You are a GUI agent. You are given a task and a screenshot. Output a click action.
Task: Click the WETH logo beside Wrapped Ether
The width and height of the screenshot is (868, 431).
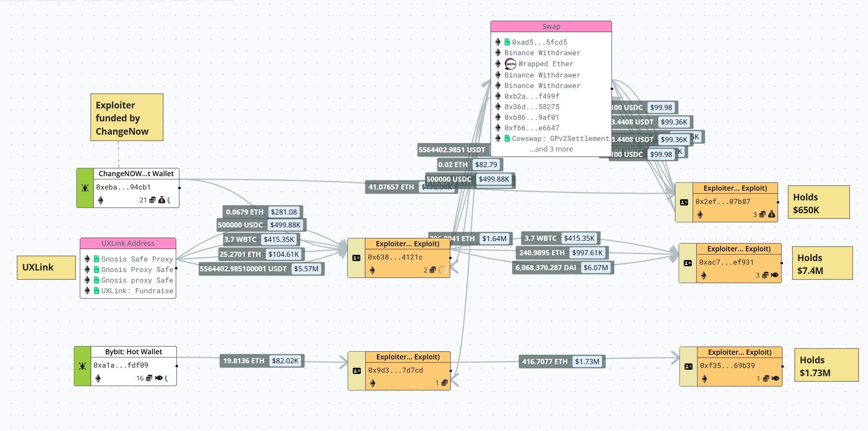point(510,64)
